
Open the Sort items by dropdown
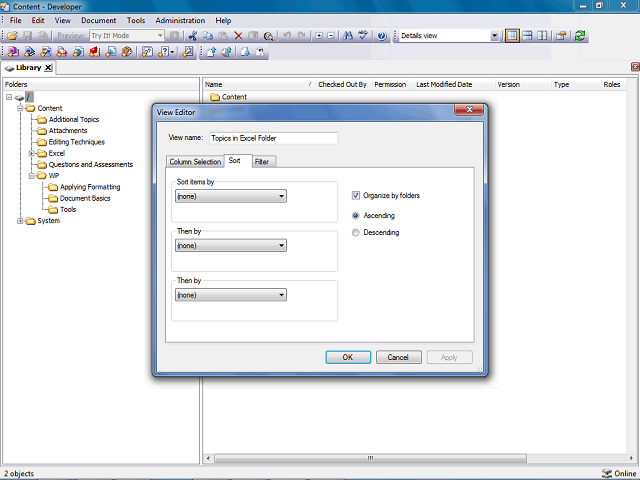231,196
